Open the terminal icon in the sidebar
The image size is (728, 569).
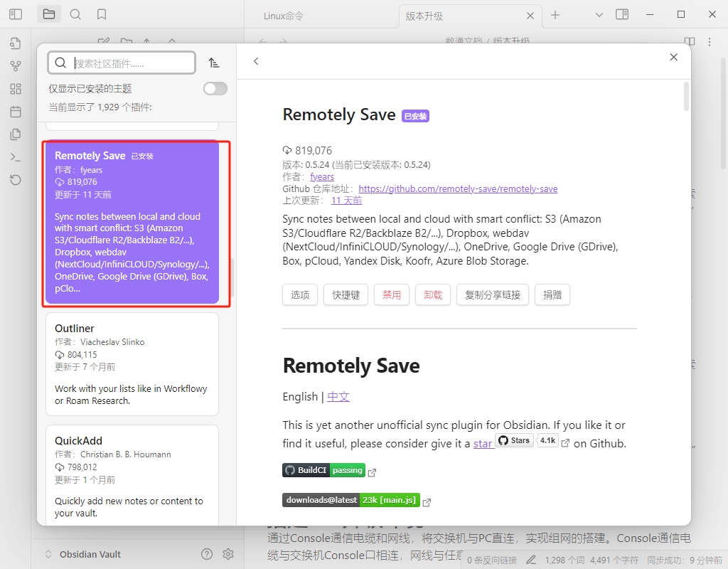point(16,157)
